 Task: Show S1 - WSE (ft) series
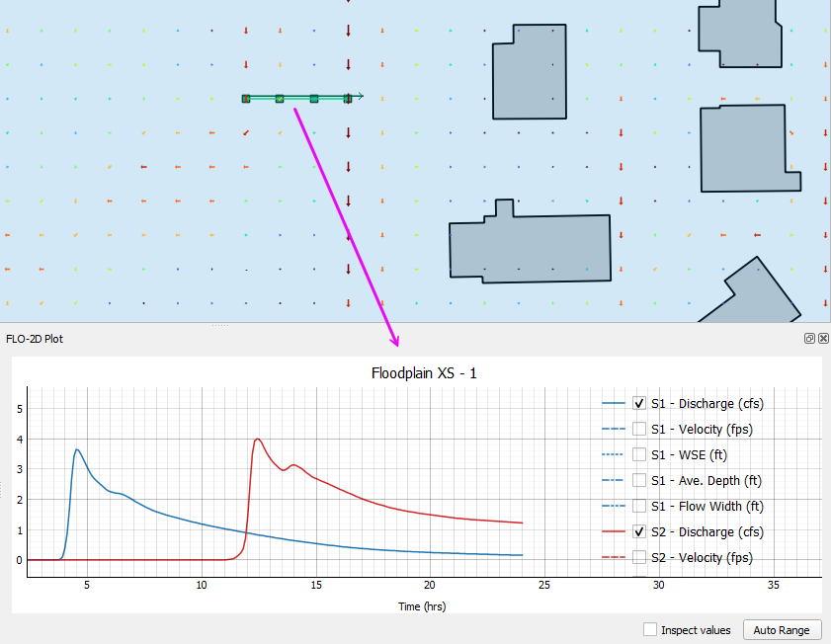coord(639,455)
